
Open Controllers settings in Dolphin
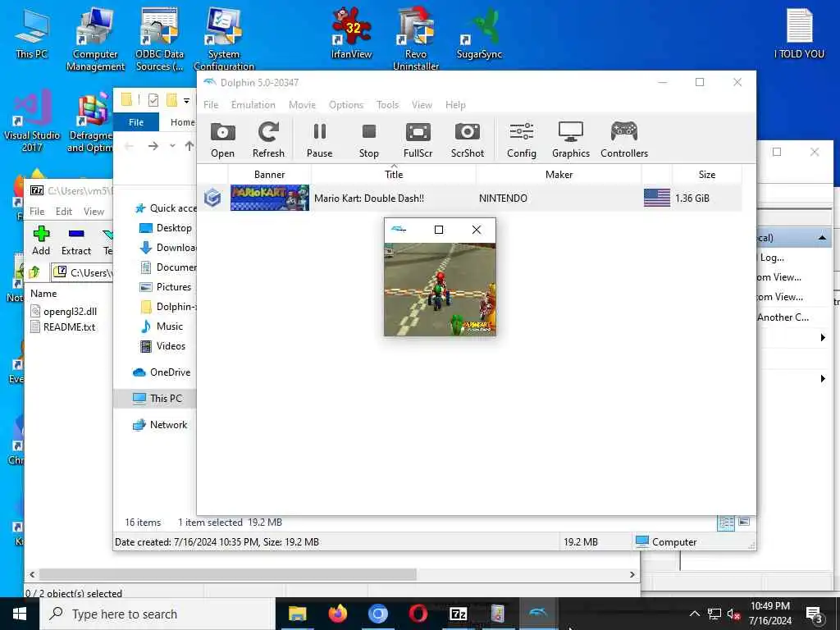[x=624, y=139]
